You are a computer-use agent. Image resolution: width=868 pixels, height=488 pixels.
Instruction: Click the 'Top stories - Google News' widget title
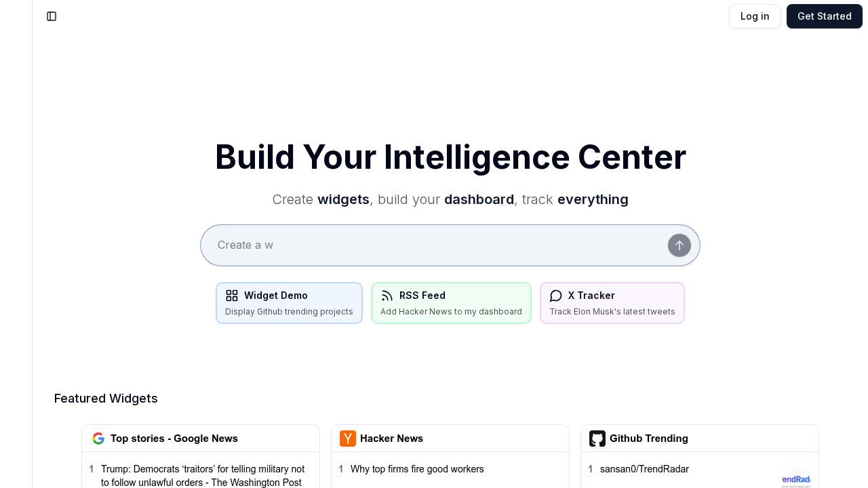click(x=174, y=438)
